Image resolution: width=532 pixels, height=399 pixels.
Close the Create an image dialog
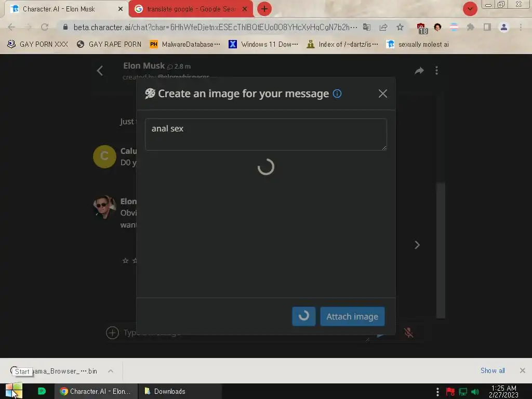tap(383, 94)
